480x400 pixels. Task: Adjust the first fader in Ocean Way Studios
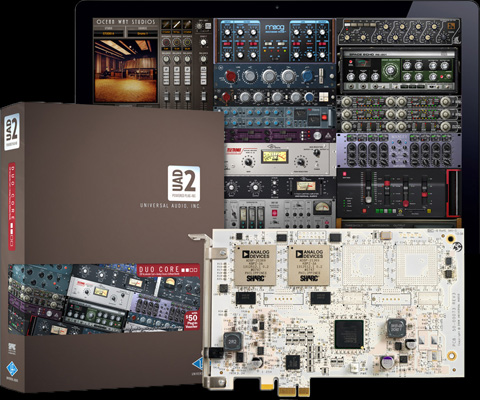166,96
